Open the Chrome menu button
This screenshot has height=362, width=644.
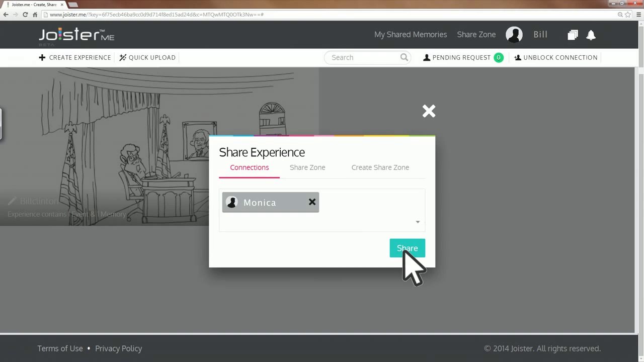point(638,15)
